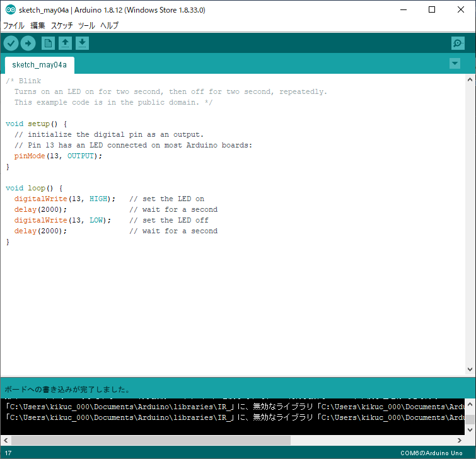Click the Arduino logo in title bar
The width and height of the screenshot is (476, 459).
click(x=10, y=10)
